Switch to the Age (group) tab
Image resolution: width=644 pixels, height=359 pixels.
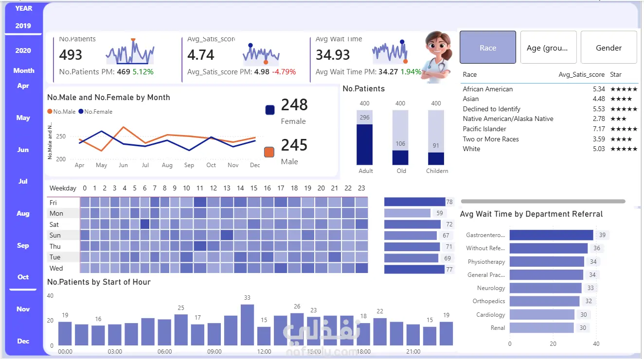pos(548,48)
